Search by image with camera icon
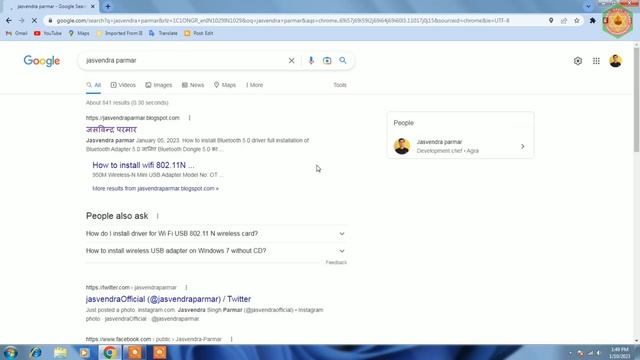The width and height of the screenshot is (640, 360). (x=327, y=61)
